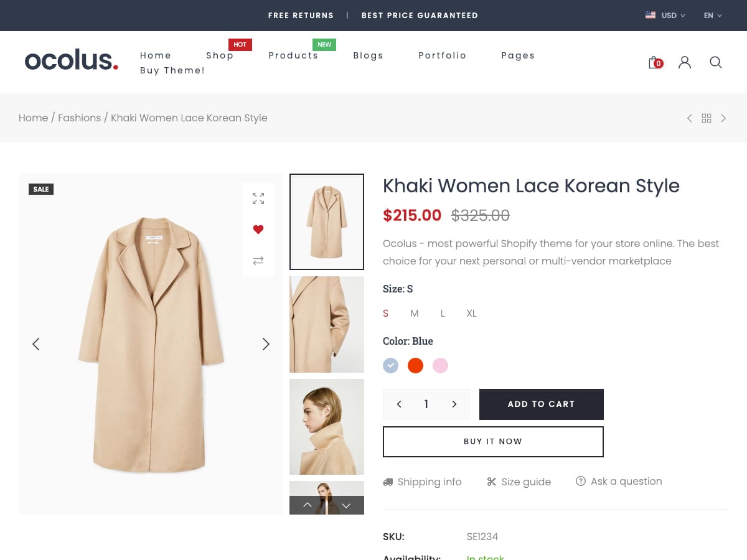Open the shopping cart icon
747x560 pixels.
654,62
